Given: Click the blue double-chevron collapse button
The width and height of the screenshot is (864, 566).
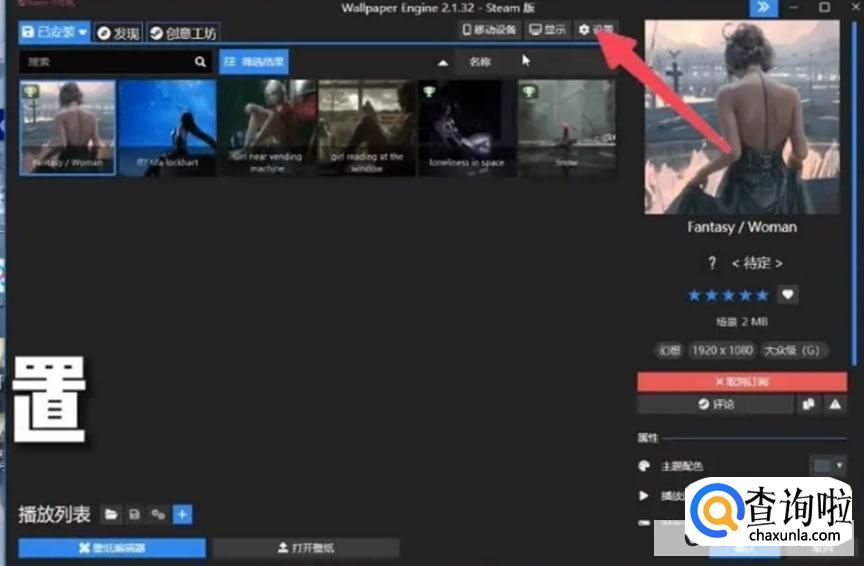Looking at the screenshot, I should (x=764, y=8).
